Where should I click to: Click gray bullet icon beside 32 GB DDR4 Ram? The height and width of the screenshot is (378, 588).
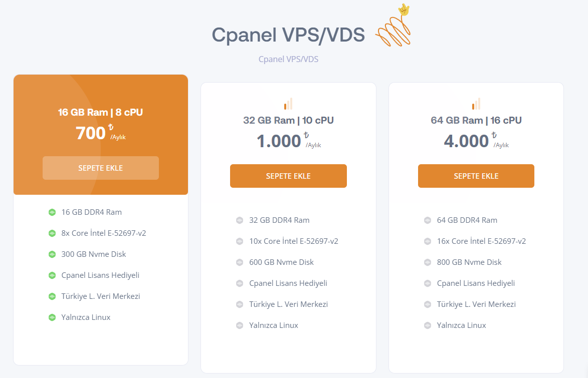pyautogui.click(x=240, y=220)
